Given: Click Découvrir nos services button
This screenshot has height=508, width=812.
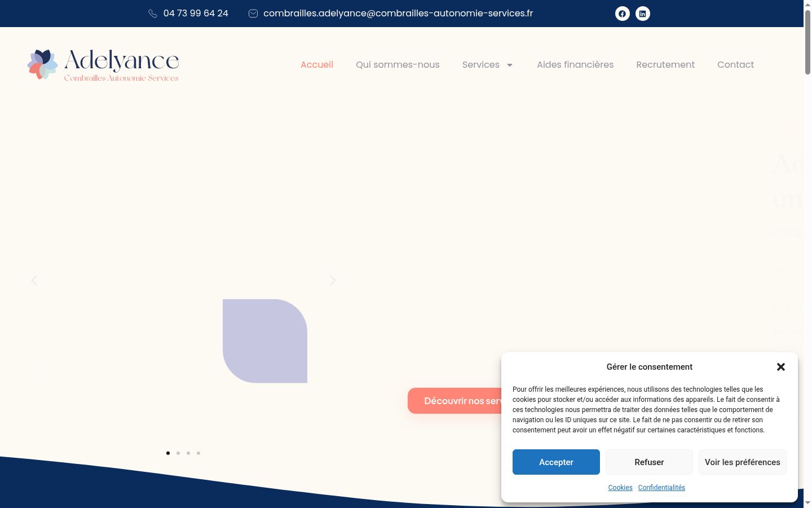Looking at the screenshot, I should [x=454, y=401].
